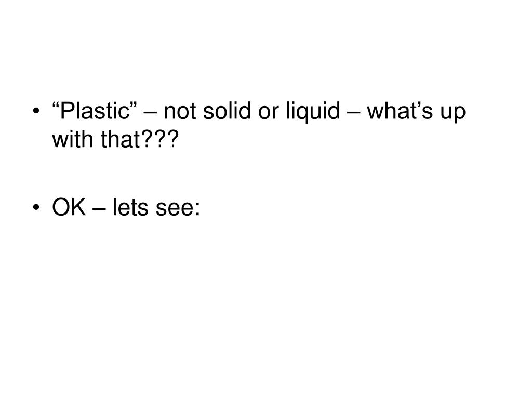Image resolution: width=532 pixels, height=399 pixels.
Task: Click the word "that" before question marks
Action: click(121, 139)
